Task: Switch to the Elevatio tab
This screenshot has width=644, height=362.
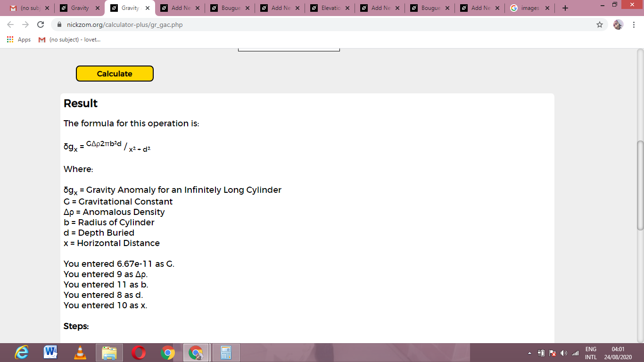Action: [x=330, y=8]
